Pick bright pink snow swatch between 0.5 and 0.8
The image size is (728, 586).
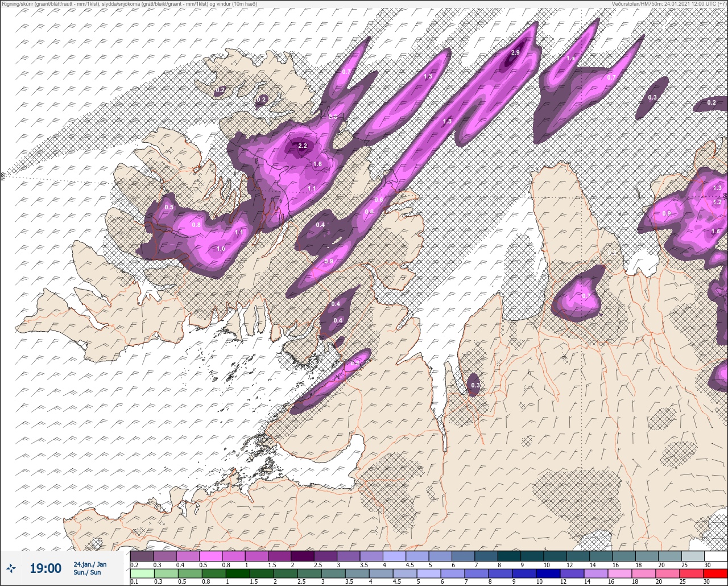point(210,556)
